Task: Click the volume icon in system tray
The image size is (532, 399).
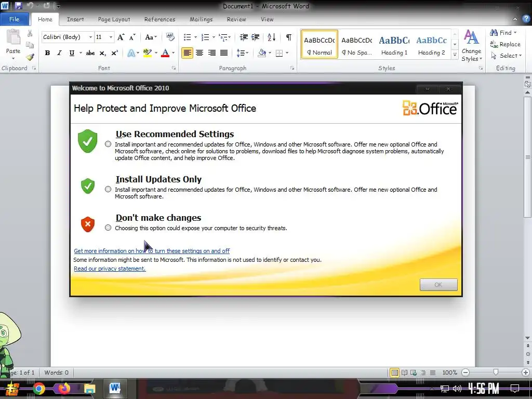Action: (x=457, y=389)
